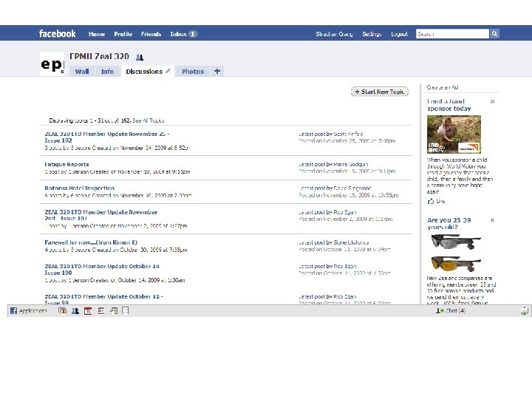
Task: Open the 'Farewell for now' topic
Action: (x=91, y=242)
